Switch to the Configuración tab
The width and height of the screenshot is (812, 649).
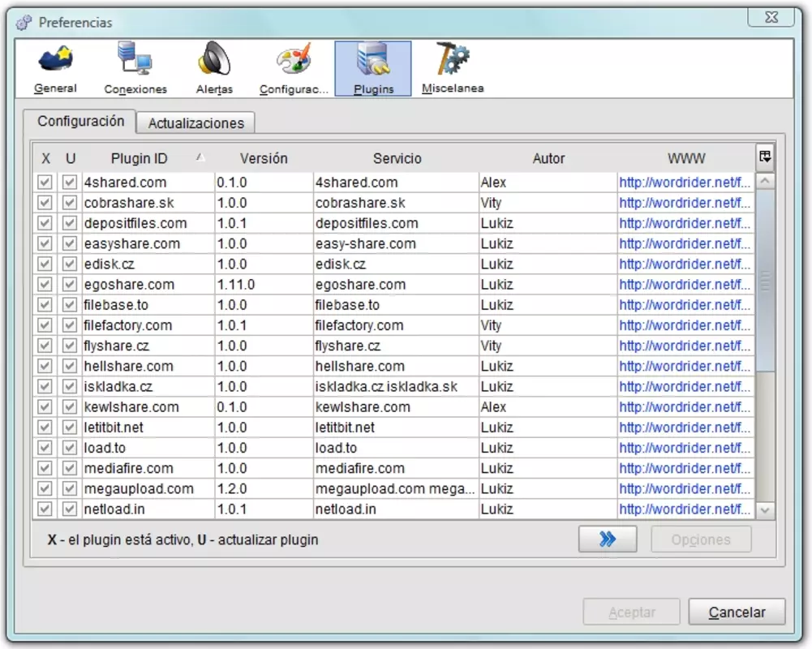pos(80,121)
